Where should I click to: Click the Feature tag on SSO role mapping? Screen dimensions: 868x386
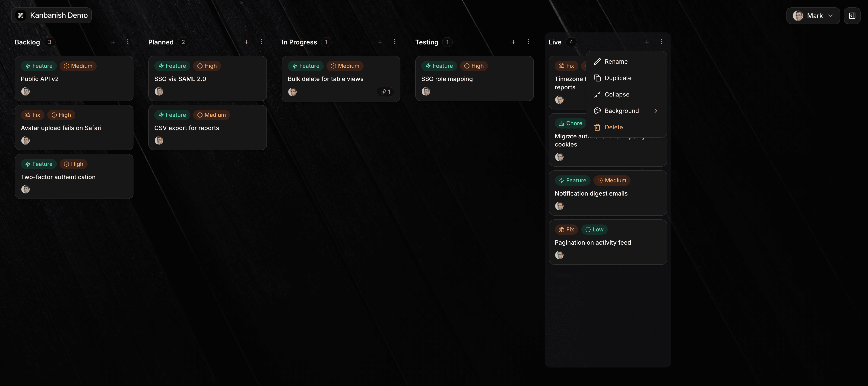tap(439, 66)
